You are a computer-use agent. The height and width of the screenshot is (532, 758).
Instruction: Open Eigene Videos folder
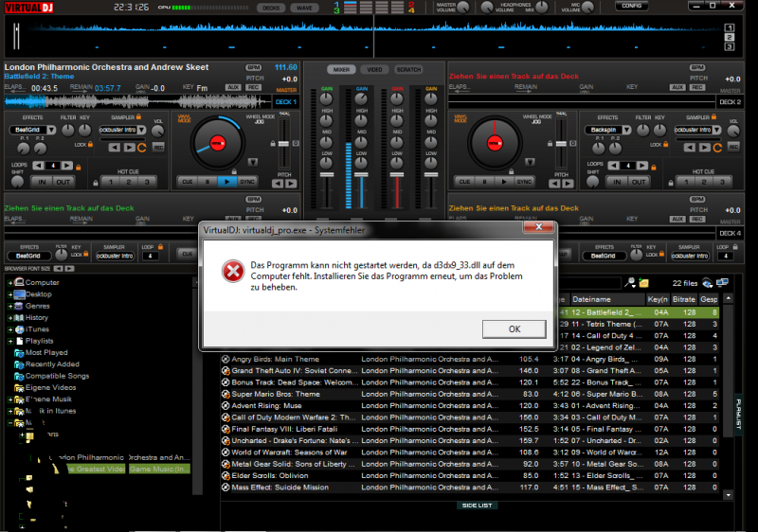45,388
